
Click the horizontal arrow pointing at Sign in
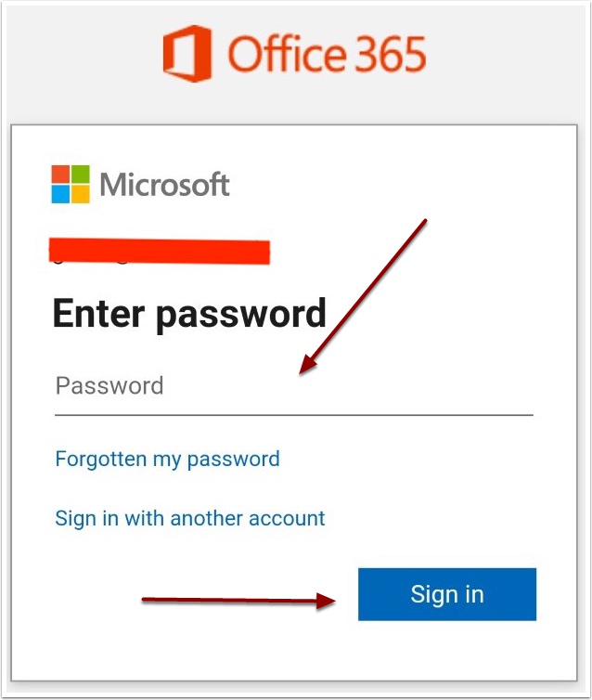point(238,601)
